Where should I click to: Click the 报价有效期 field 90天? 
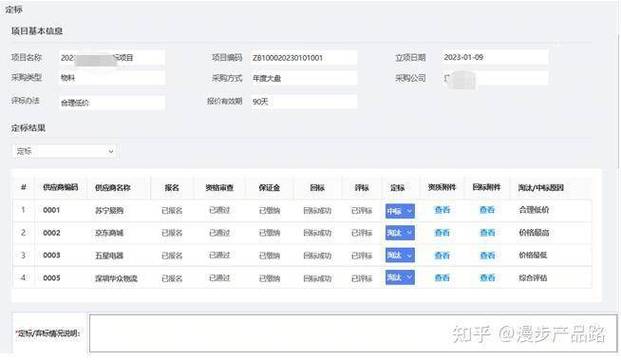coord(304,102)
